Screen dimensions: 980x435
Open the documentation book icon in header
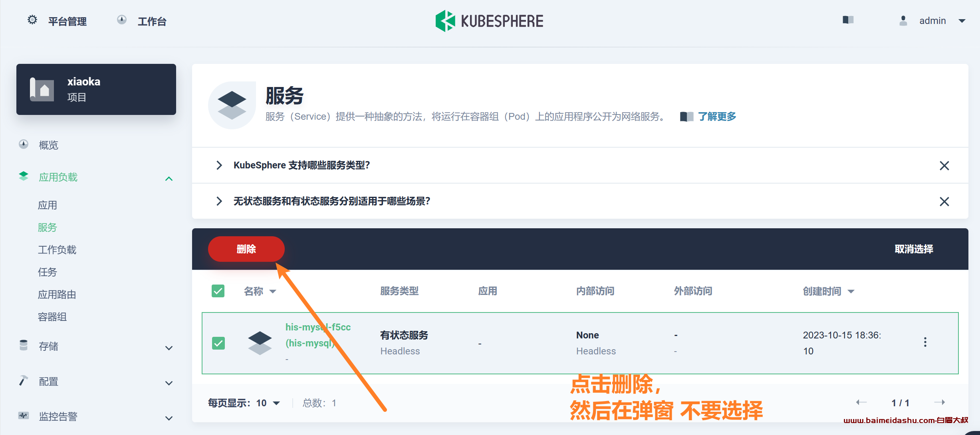(848, 20)
